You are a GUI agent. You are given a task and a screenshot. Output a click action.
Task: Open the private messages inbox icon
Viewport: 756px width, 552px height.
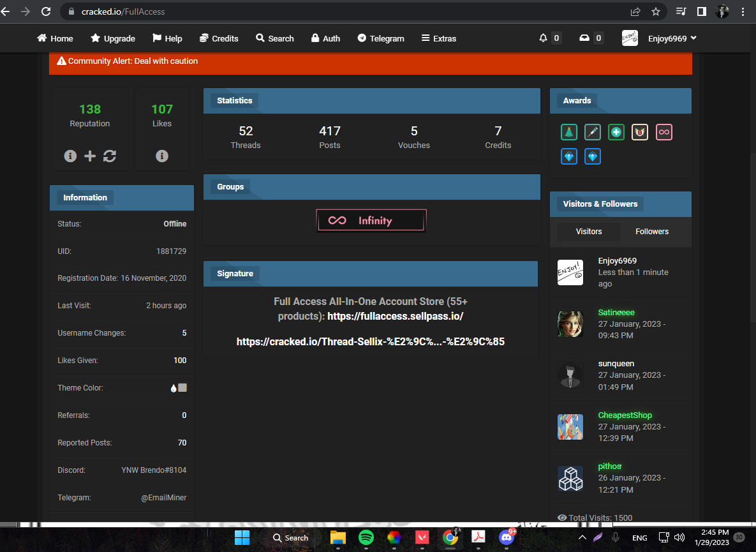[584, 38]
